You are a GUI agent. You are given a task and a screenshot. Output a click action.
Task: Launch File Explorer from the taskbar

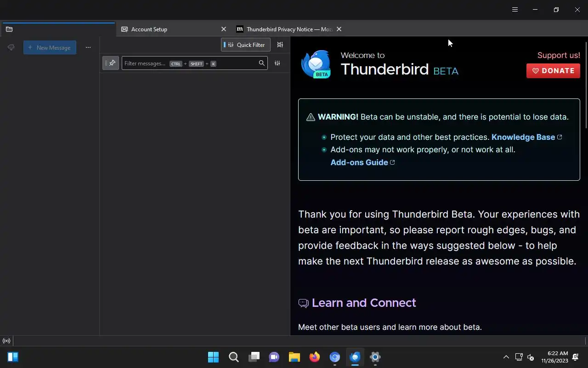click(x=294, y=357)
